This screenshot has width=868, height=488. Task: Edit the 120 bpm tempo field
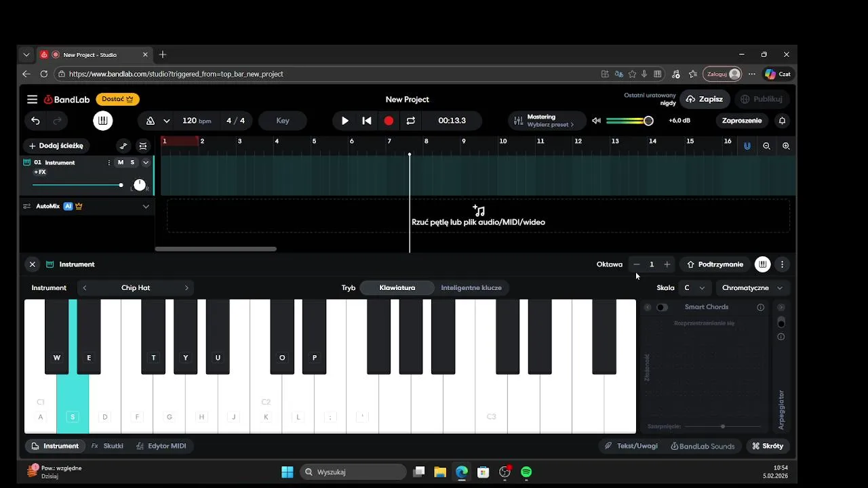tap(197, 121)
